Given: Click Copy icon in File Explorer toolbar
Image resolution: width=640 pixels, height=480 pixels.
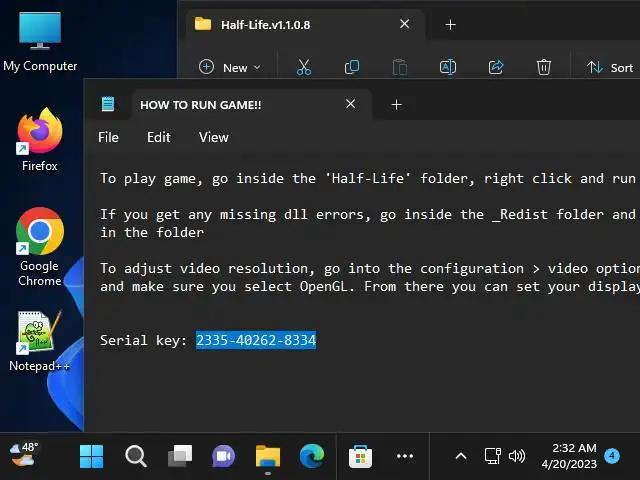Looking at the screenshot, I should point(351,67).
